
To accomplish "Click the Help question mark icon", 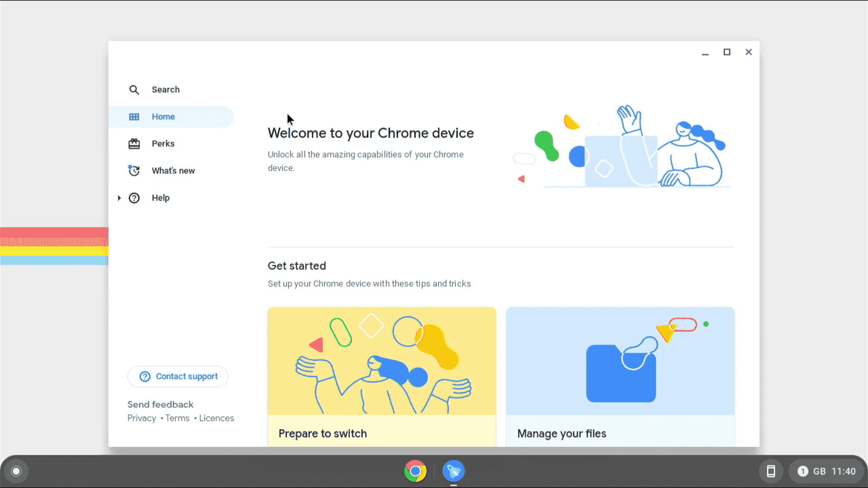I will click(134, 198).
